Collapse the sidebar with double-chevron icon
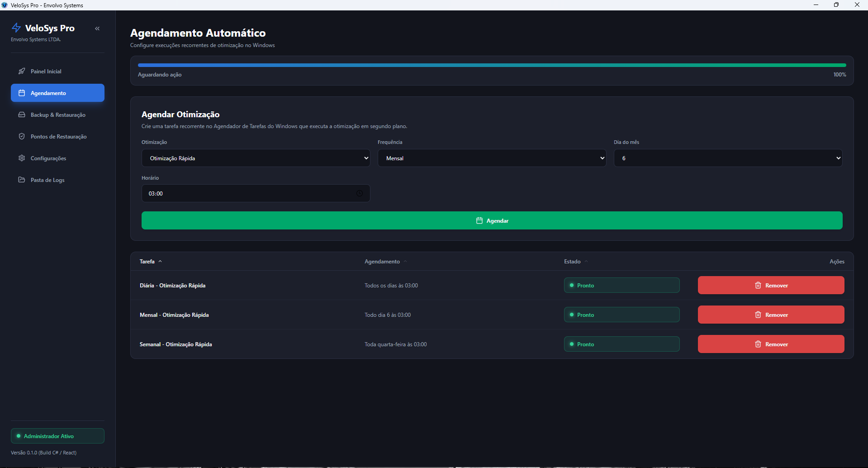This screenshot has width=868, height=468. pyautogui.click(x=97, y=29)
